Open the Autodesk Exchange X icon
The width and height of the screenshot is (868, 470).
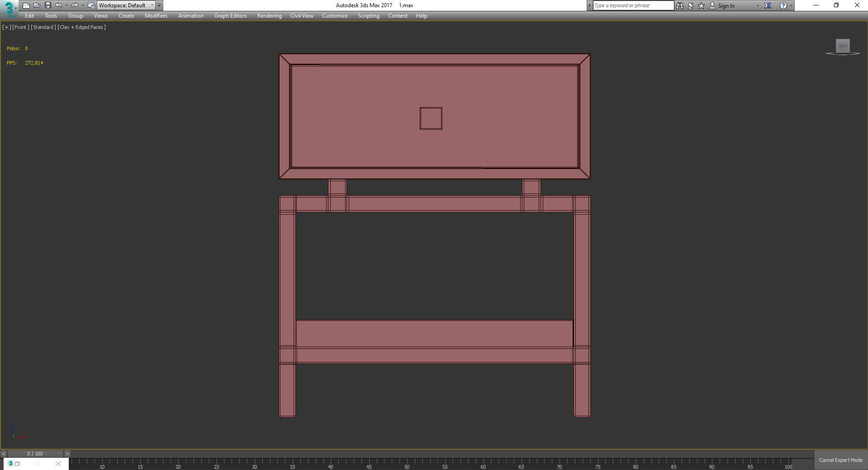click(768, 5)
